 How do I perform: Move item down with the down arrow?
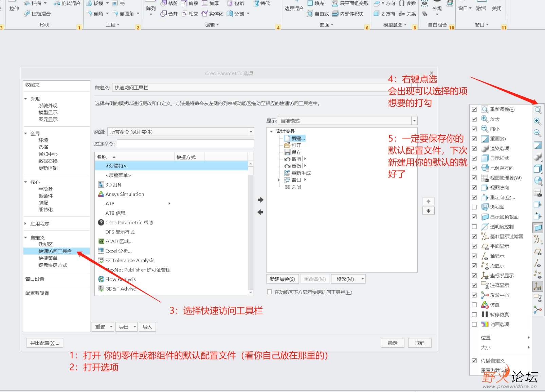tap(429, 211)
